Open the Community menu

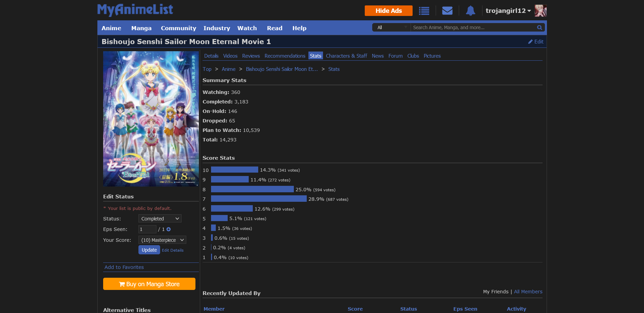coord(178,28)
